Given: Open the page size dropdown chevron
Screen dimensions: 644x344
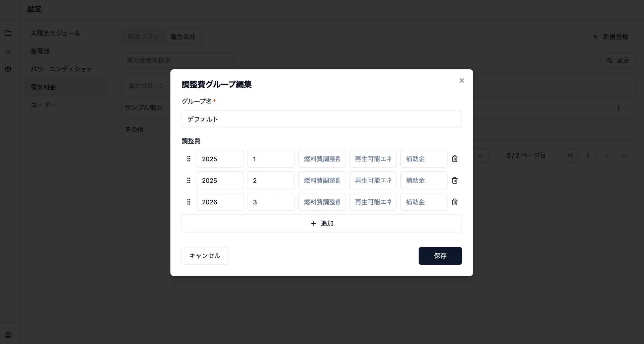Looking at the screenshot, I should coord(480,155).
